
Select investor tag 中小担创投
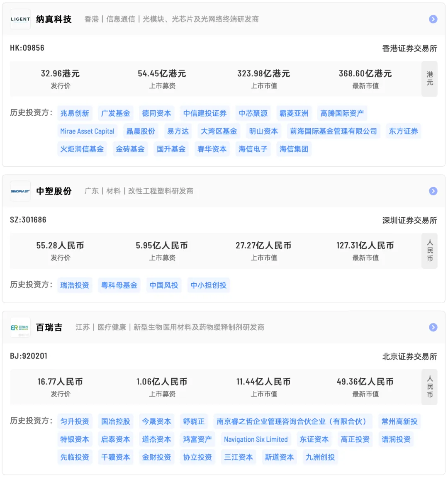pos(209,285)
